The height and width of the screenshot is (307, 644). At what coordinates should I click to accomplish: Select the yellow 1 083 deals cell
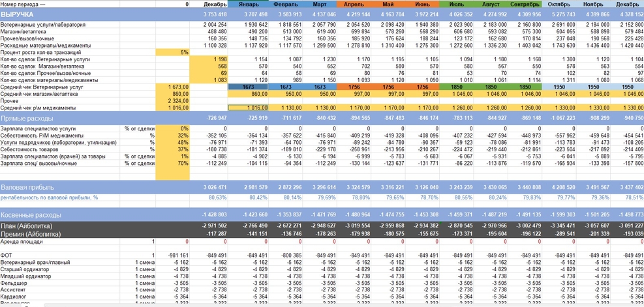209,80
